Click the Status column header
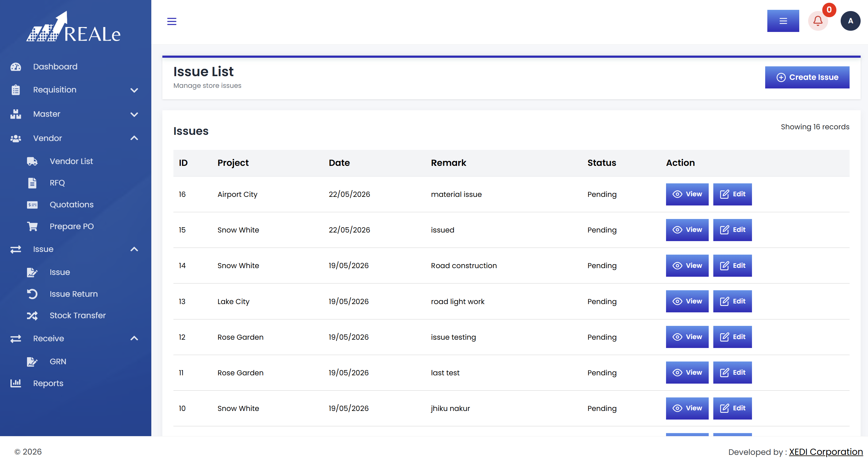Screen dimensions: 868x465 point(602,163)
